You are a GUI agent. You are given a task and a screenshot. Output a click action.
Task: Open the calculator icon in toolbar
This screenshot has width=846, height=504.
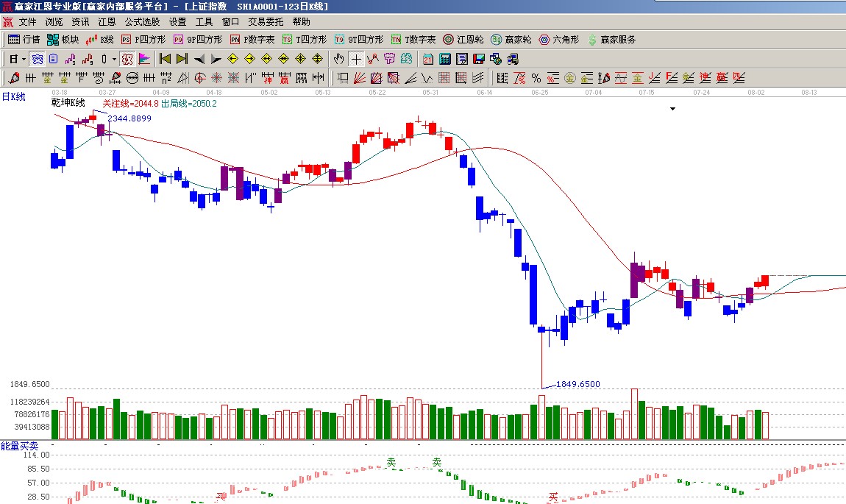tap(445, 59)
